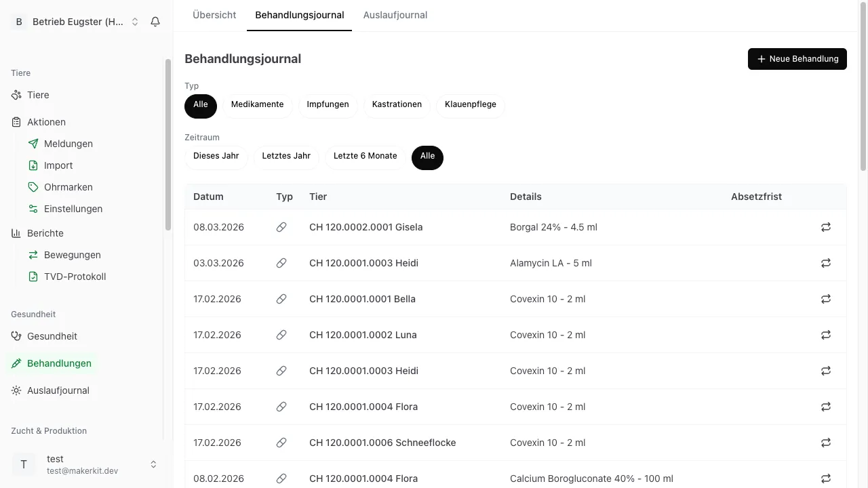The height and width of the screenshot is (488, 868).
Task: Click repeat icon for Gisela treatment row
Action: click(x=825, y=227)
